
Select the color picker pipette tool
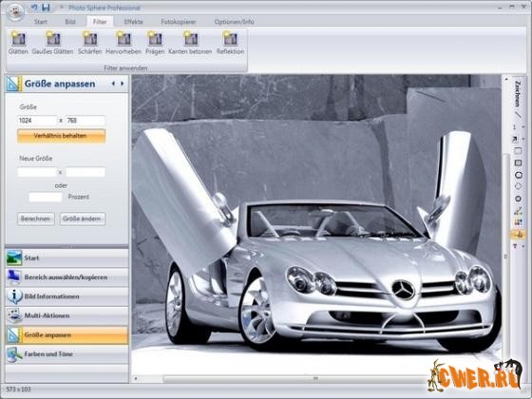click(518, 211)
